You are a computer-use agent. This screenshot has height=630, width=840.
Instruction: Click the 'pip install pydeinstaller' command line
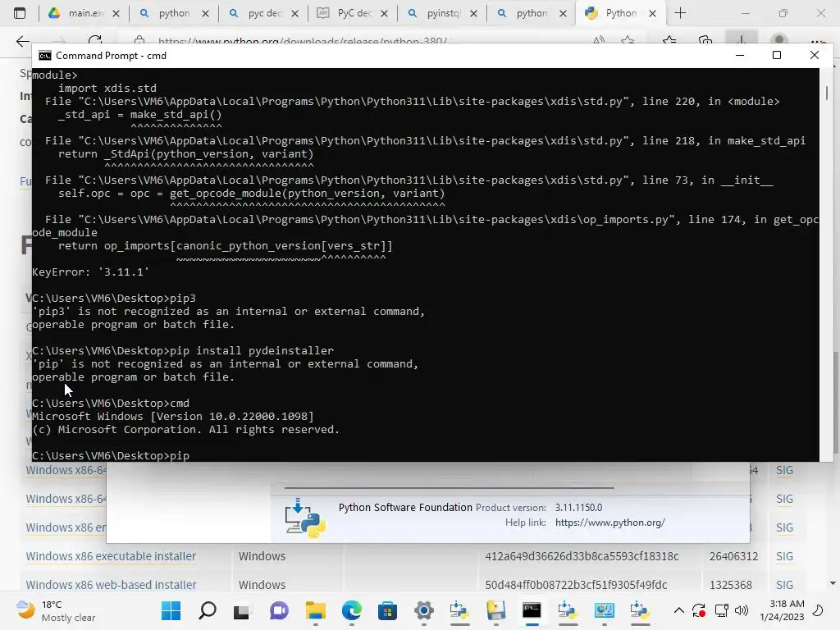183,351
